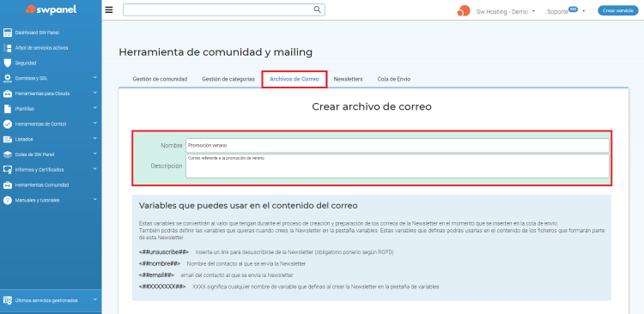Screen dimensions: 644x314
Task: Open Herramientas Comunidad menu item
Action: [x=41, y=185]
